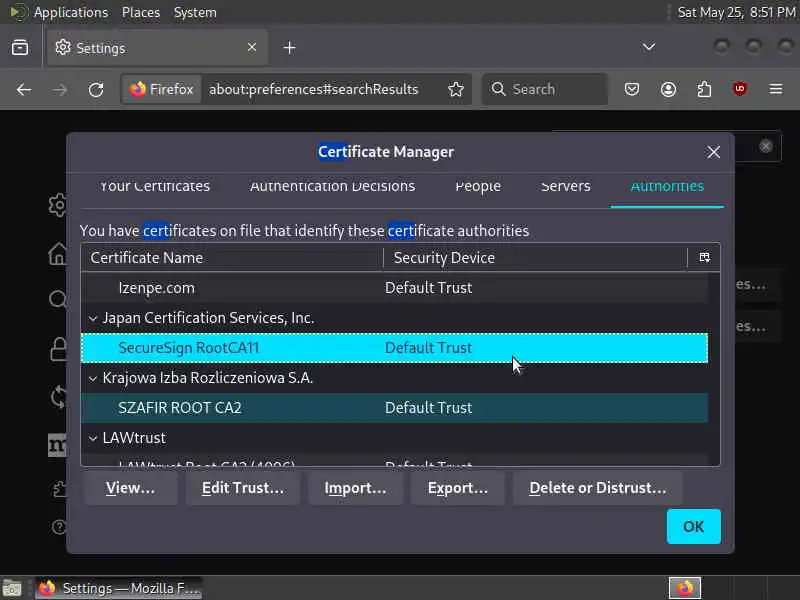Open the Pocket save icon
Image resolution: width=800 pixels, height=600 pixels.
[632, 90]
